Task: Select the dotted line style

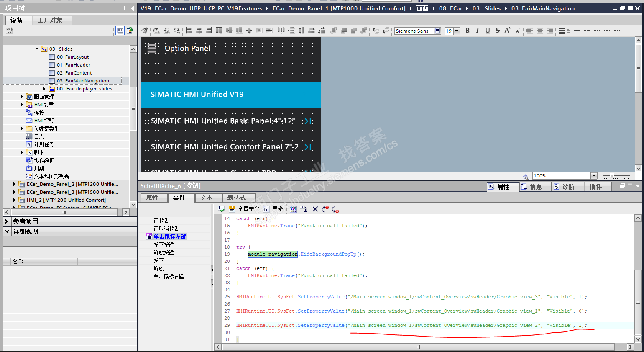Action: 597,31
